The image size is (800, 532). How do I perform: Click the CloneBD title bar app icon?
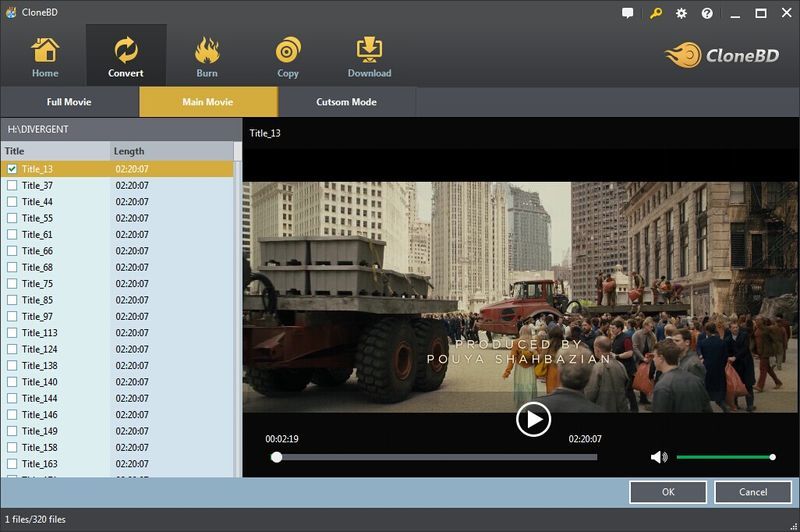coord(11,13)
